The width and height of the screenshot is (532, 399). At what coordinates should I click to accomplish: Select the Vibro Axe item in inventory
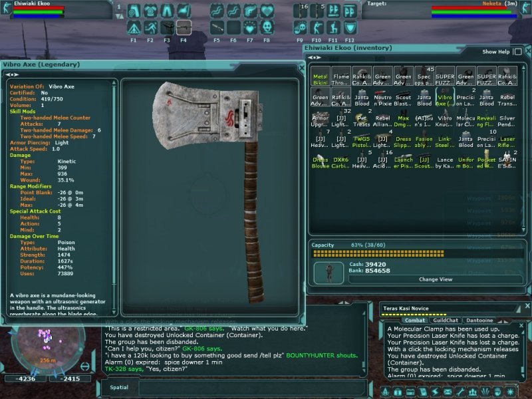point(445,97)
